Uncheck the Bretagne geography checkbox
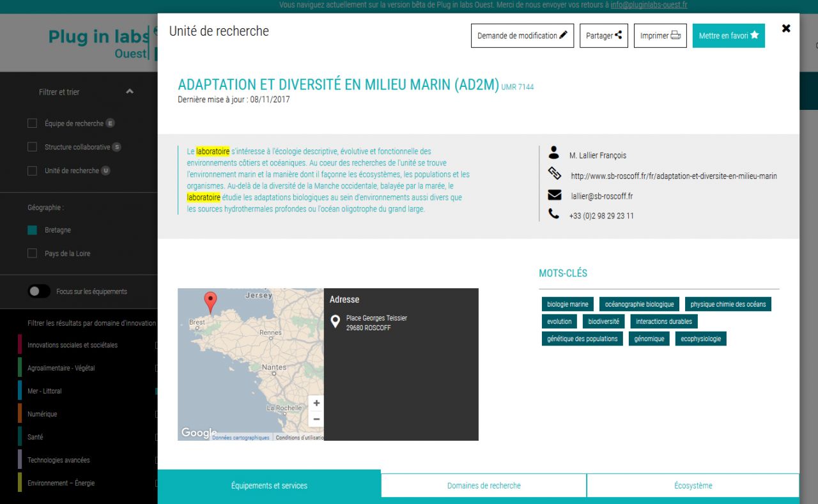 pyautogui.click(x=32, y=230)
